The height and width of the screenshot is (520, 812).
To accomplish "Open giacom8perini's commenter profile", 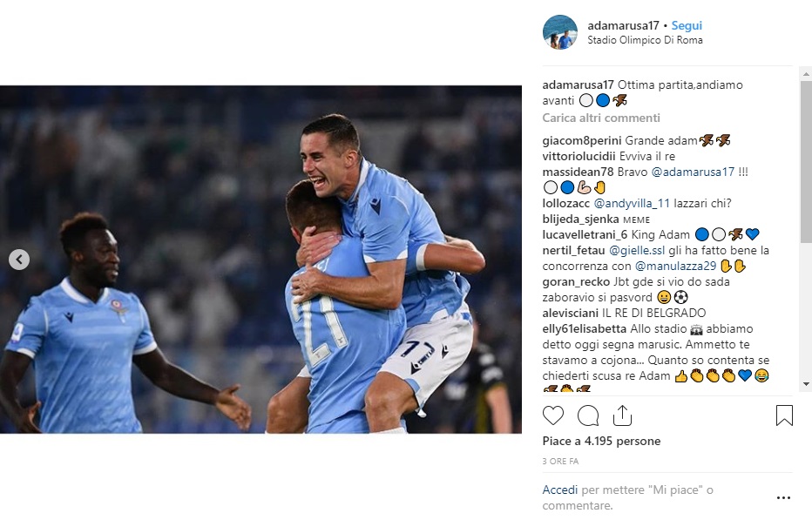I will point(581,140).
